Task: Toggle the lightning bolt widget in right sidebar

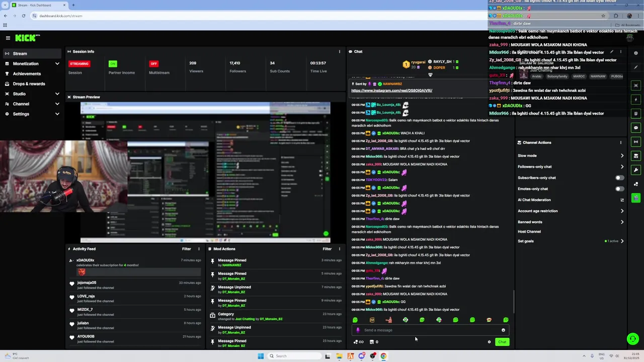Action: coord(636,100)
